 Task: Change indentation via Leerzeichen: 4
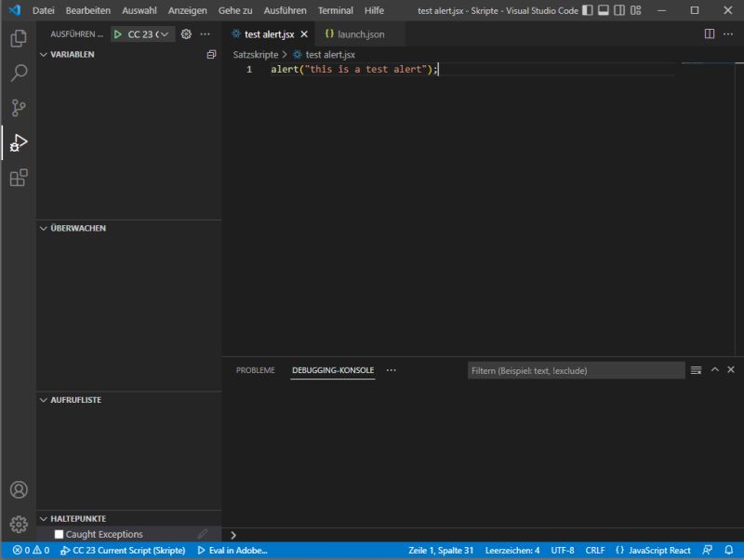pyautogui.click(x=512, y=551)
